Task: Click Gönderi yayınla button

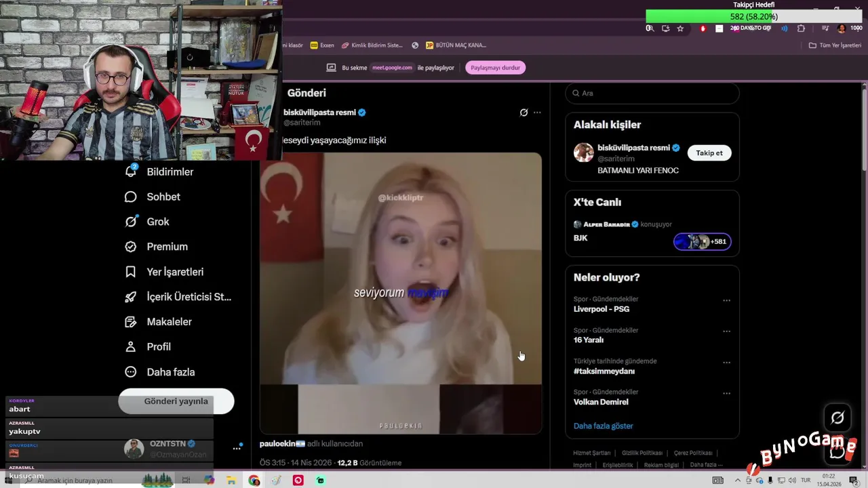Action: (176, 401)
